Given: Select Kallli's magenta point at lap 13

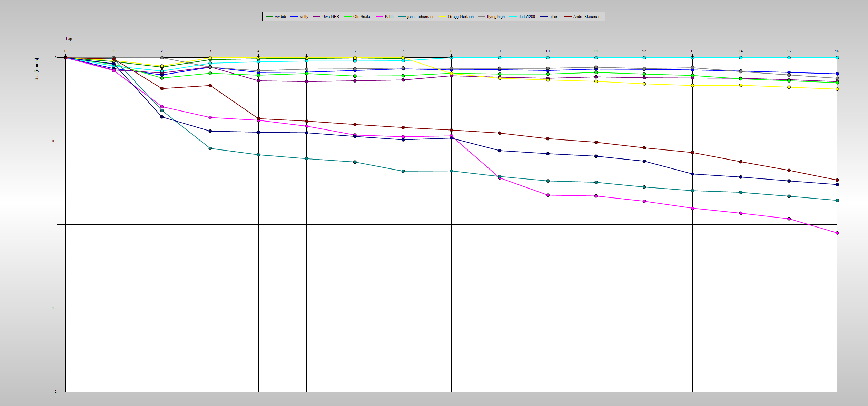Looking at the screenshot, I should 692,208.
